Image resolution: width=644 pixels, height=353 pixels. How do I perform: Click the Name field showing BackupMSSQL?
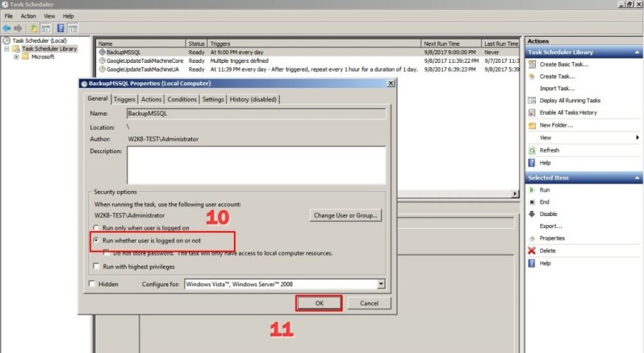[x=256, y=114]
